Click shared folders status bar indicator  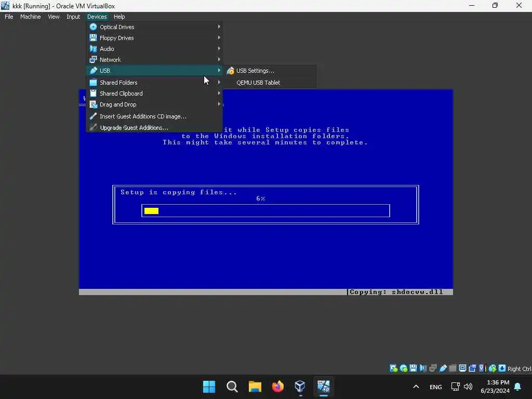(x=453, y=368)
